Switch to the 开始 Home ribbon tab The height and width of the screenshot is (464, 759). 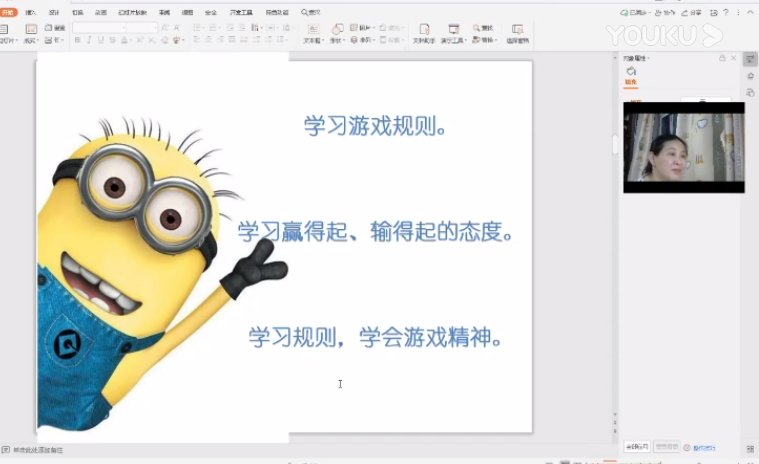click(x=8, y=12)
